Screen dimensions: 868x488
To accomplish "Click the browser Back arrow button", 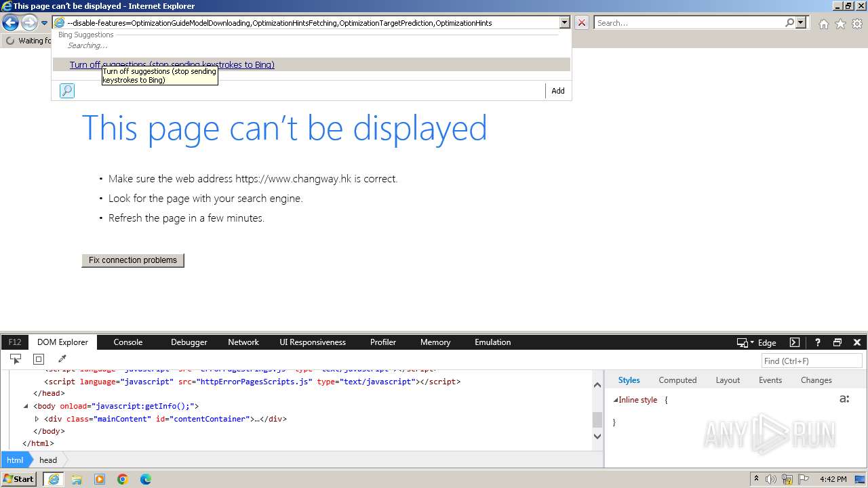I will [10, 23].
